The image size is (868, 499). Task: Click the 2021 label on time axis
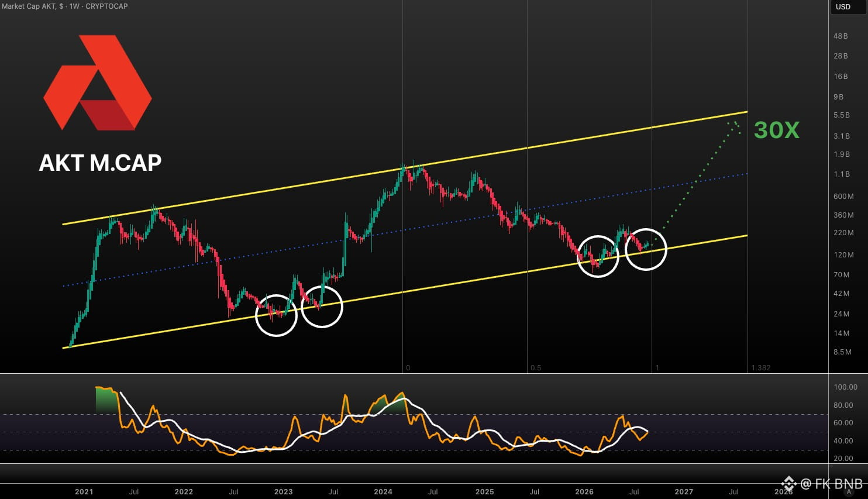(x=84, y=492)
